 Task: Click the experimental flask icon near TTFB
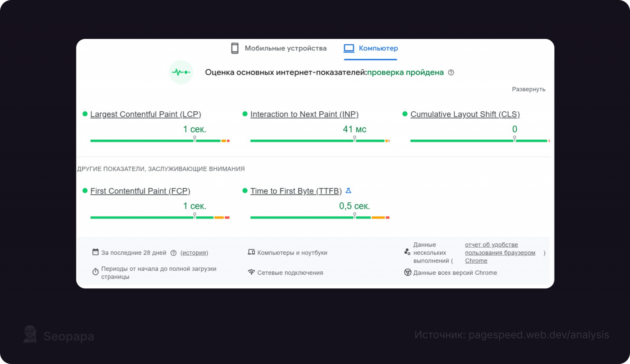pyautogui.click(x=348, y=190)
